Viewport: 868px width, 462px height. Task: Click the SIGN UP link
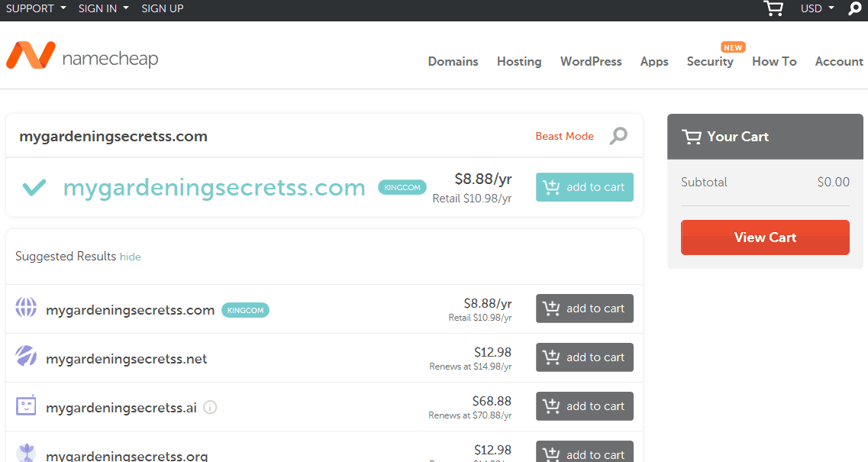pos(162,8)
